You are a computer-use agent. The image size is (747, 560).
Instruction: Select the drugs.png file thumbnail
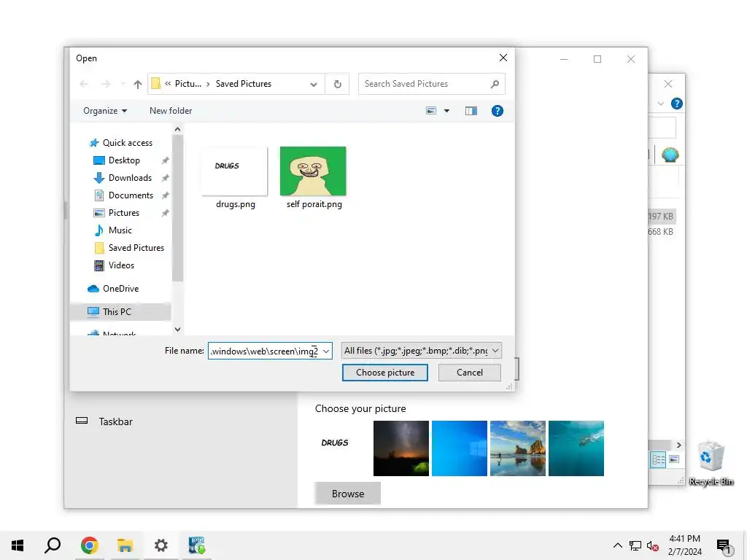pyautogui.click(x=235, y=178)
